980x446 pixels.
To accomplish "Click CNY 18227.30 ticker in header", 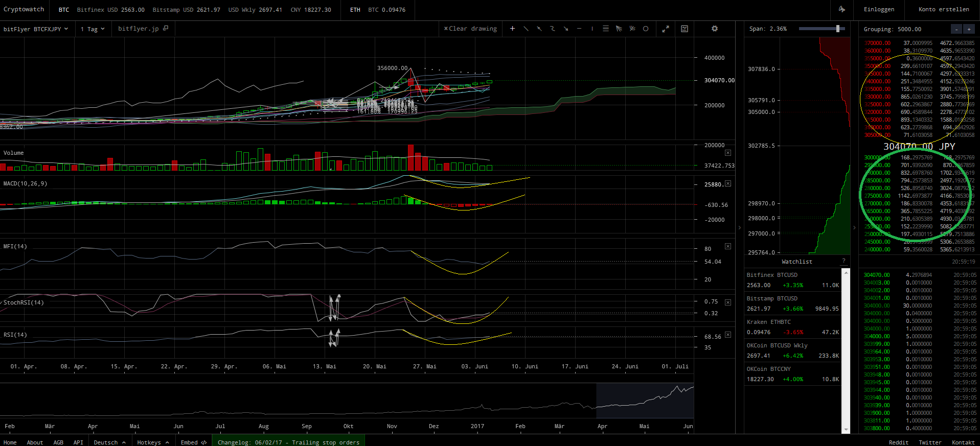I will (310, 10).
